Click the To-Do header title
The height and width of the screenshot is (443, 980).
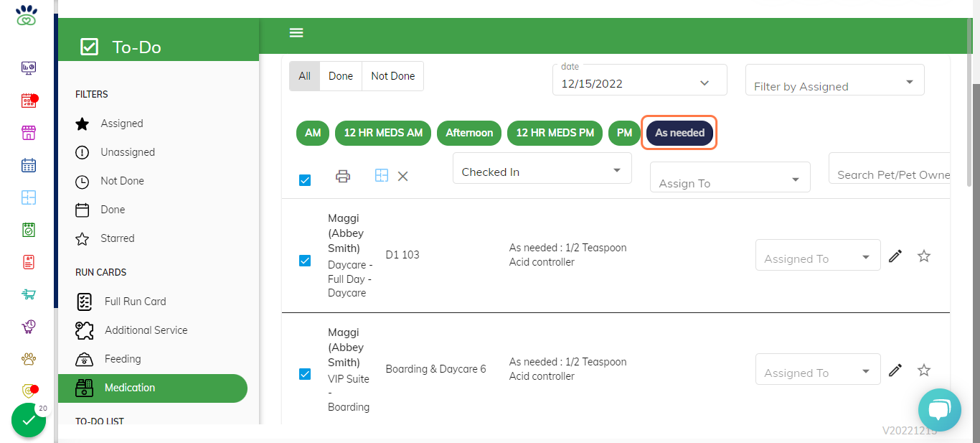click(x=136, y=47)
